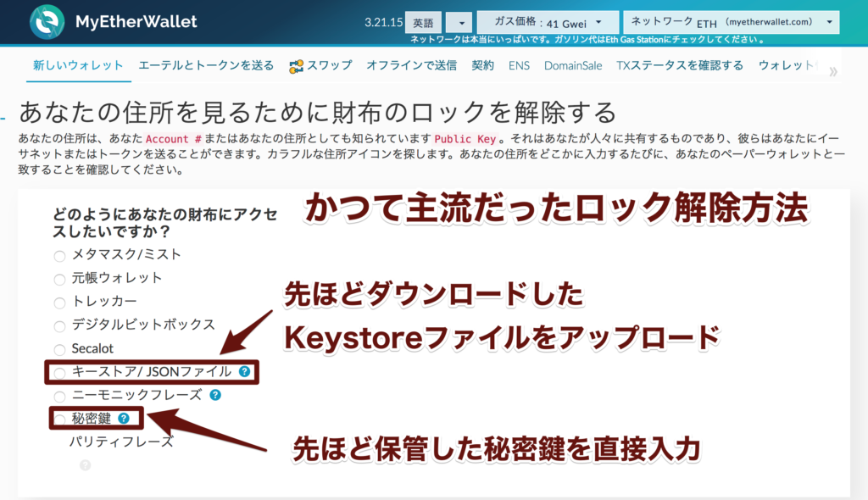Choose the ニーモニックフレーズ radio option

click(x=60, y=396)
